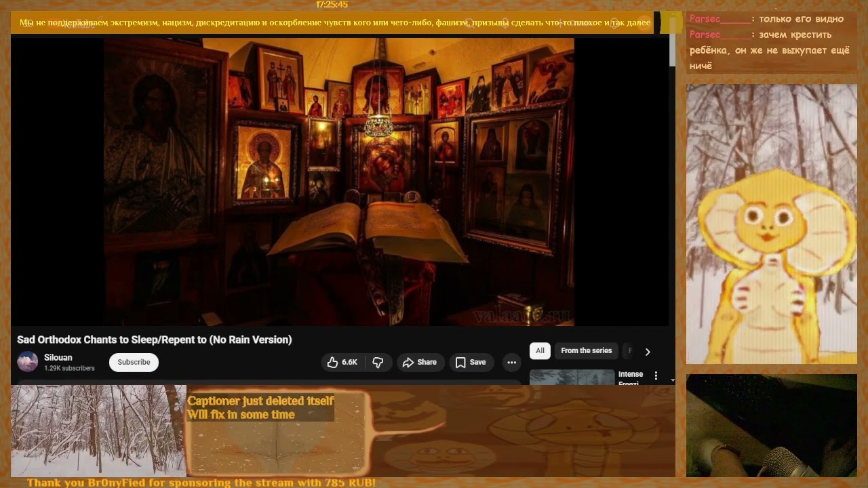The height and width of the screenshot is (488, 868).
Task: Open the Silouan channel avatar
Action: click(x=28, y=362)
